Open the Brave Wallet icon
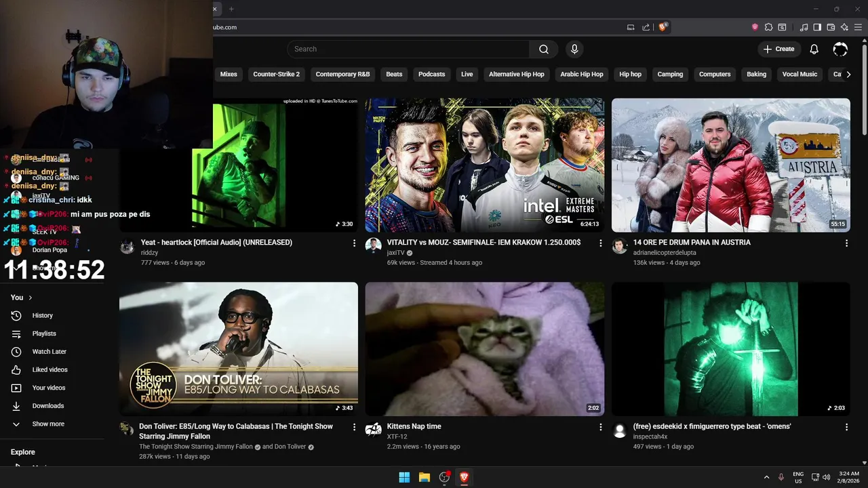The width and height of the screenshot is (868, 488). click(x=831, y=27)
